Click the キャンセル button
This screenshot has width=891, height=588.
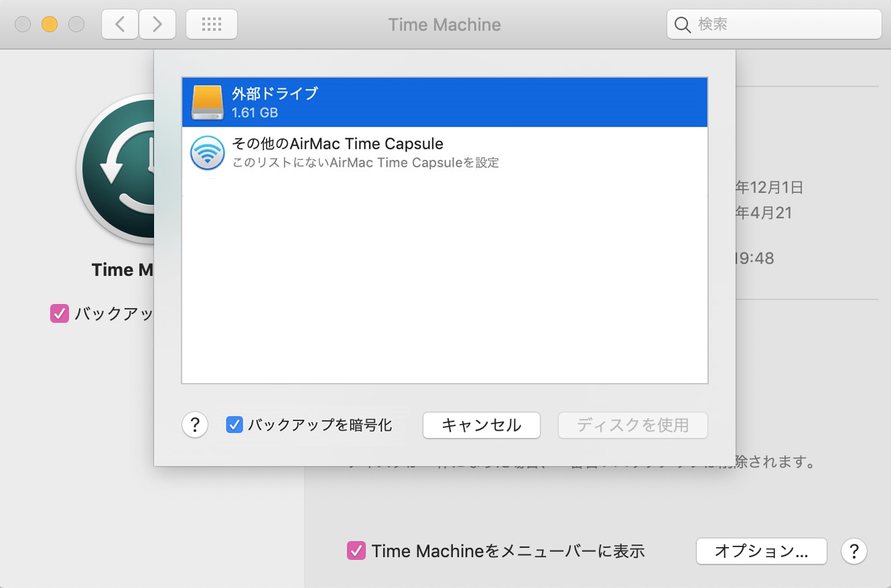pos(481,425)
